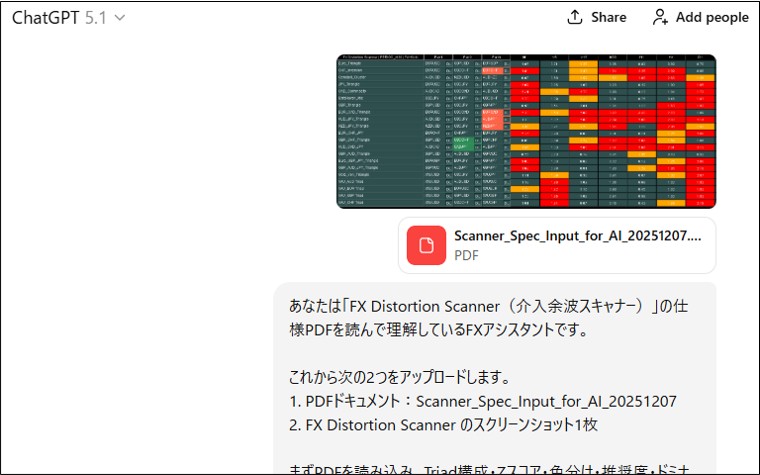Click the Share button label

coord(608,17)
